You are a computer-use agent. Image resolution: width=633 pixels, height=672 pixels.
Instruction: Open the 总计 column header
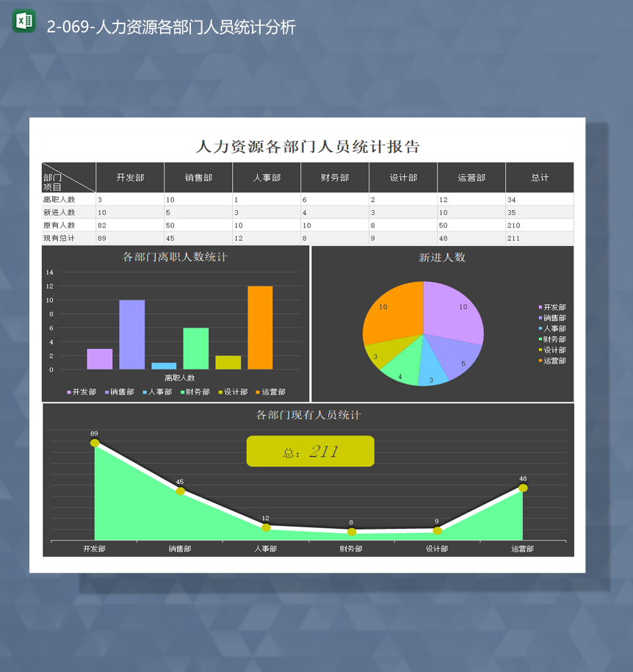click(539, 177)
